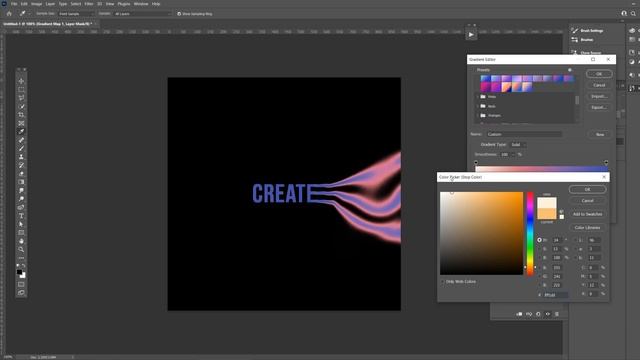Viewport: 640px width, 360px height.
Task: Click Import in the Gradient Editor
Action: tap(599, 96)
